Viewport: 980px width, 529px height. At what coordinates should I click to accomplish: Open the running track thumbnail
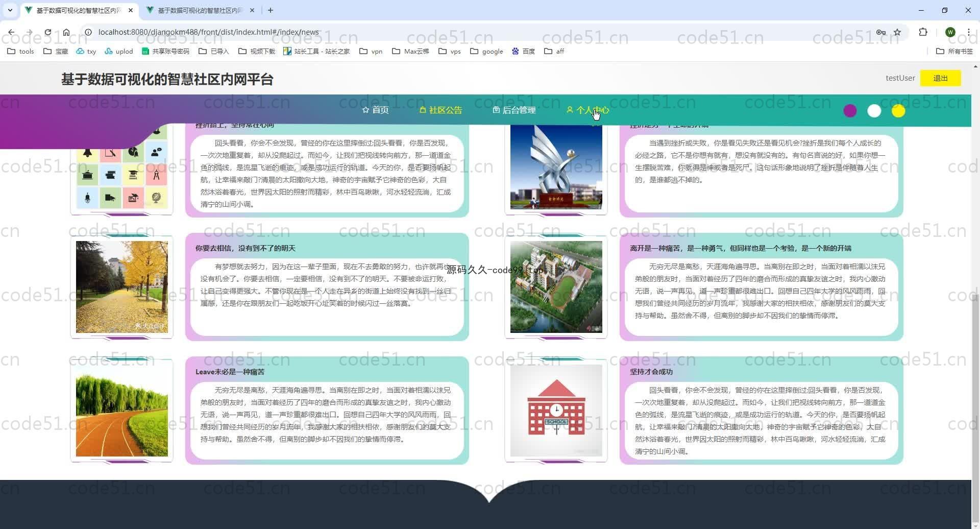pos(122,411)
